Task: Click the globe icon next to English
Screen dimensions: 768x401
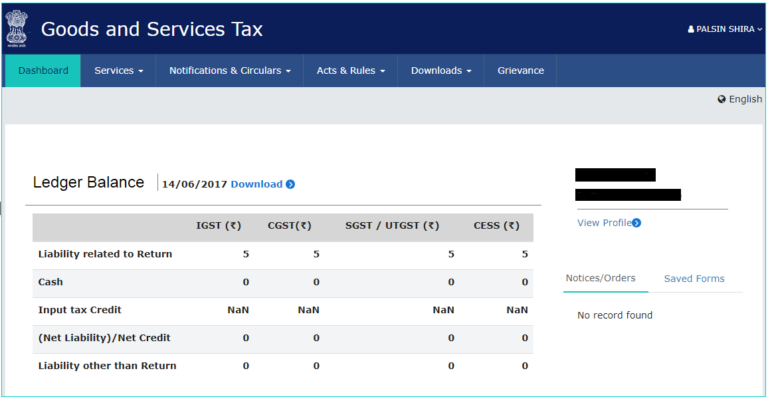Action: pyautogui.click(x=721, y=99)
